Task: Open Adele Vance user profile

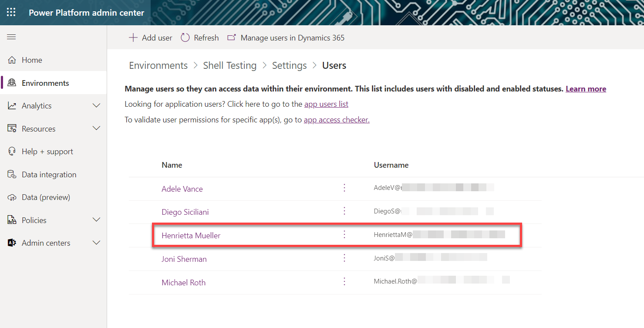Action: point(182,189)
